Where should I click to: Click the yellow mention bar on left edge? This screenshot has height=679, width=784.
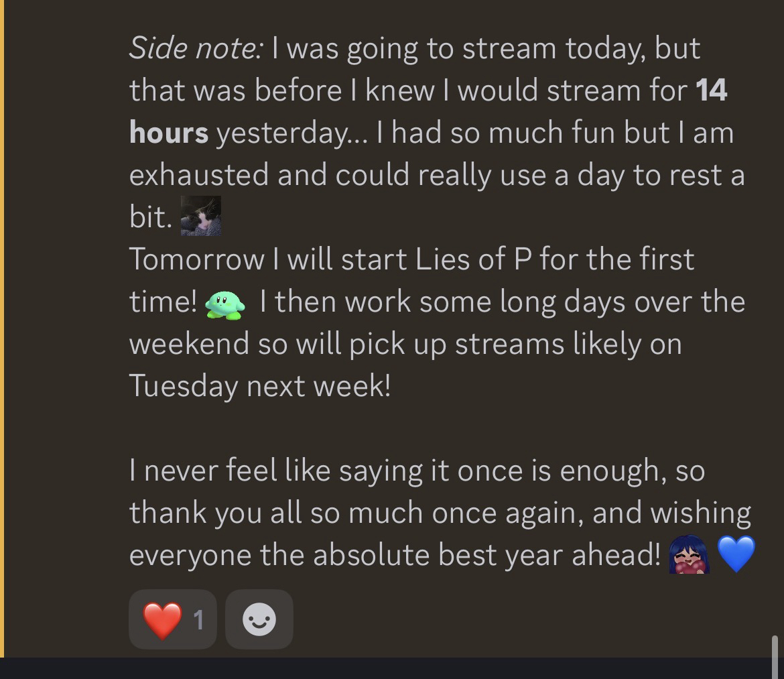click(x=2, y=328)
